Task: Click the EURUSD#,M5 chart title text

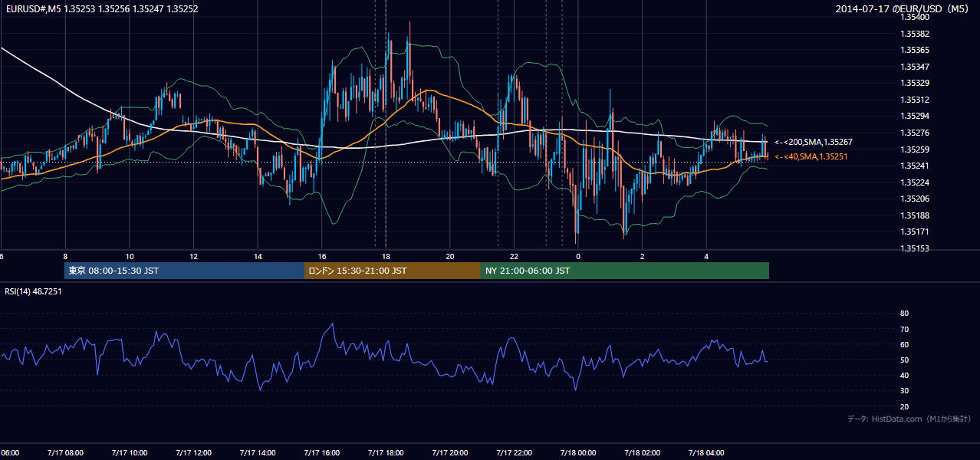Action: click(x=100, y=8)
